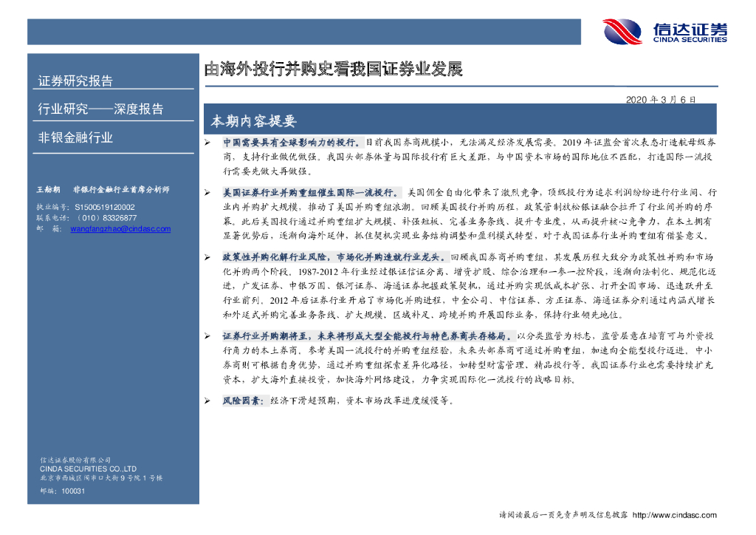Screen dimensions: 756x535
Task: Click the arrow bullet beside 中国需要具有全球影响力的投行
Action: (x=207, y=143)
